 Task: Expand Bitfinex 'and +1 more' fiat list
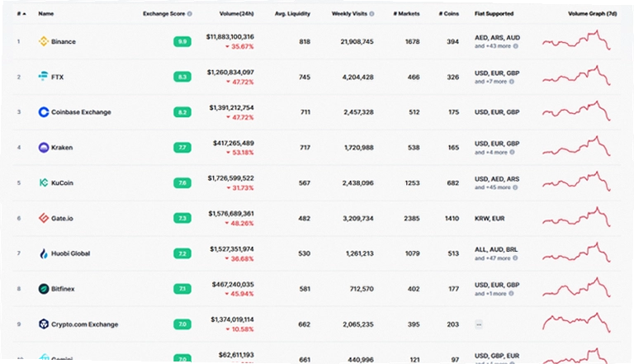[490, 293]
